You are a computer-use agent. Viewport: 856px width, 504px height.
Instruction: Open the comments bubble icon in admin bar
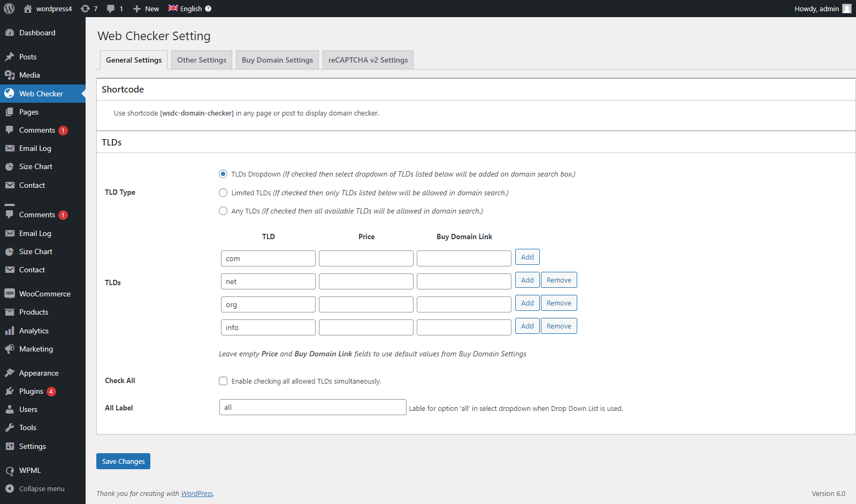click(x=111, y=9)
